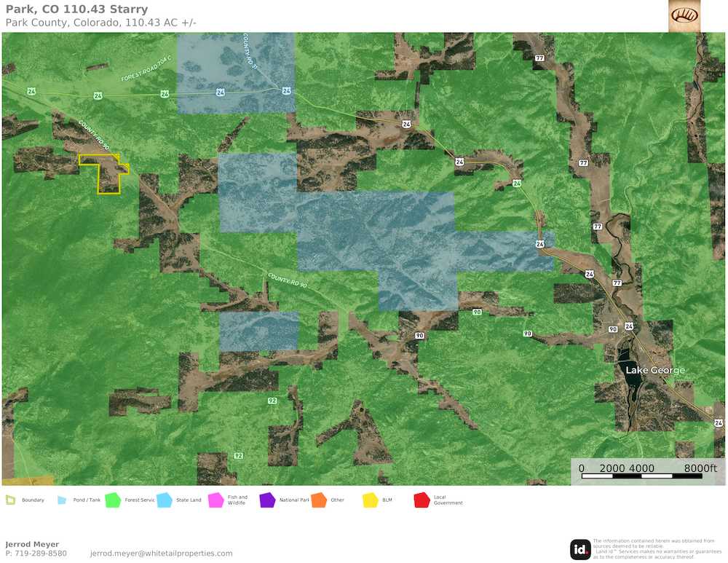Click the Boundary legend icon
Screen dimensions: 728x563
pos(10,500)
